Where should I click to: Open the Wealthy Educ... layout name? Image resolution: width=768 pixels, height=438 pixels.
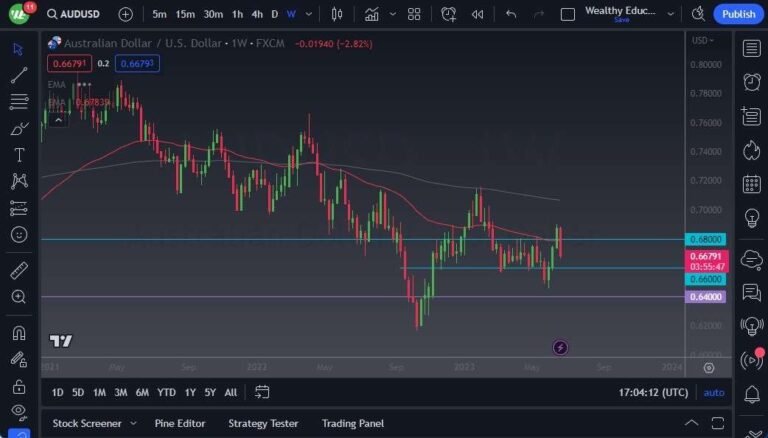point(620,13)
